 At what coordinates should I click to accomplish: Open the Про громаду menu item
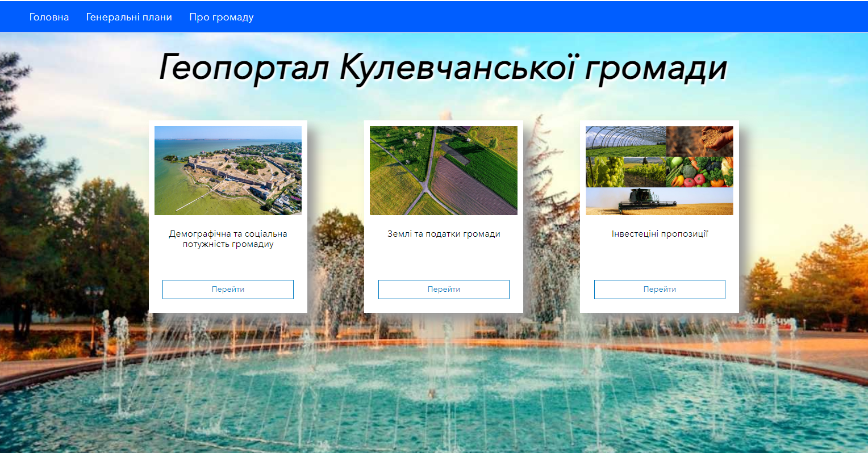click(221, 17)
